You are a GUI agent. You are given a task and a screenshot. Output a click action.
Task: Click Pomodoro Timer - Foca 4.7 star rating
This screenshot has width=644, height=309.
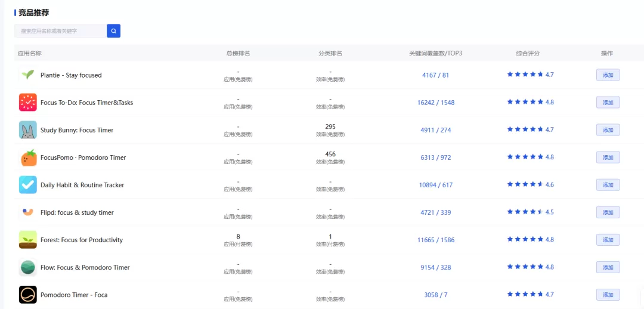(x=531, y=294)
